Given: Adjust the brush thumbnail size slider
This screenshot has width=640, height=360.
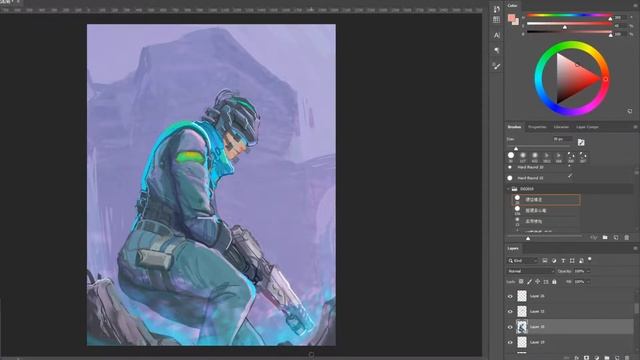Looking at the screenshot, I should [x=528, y=238].
